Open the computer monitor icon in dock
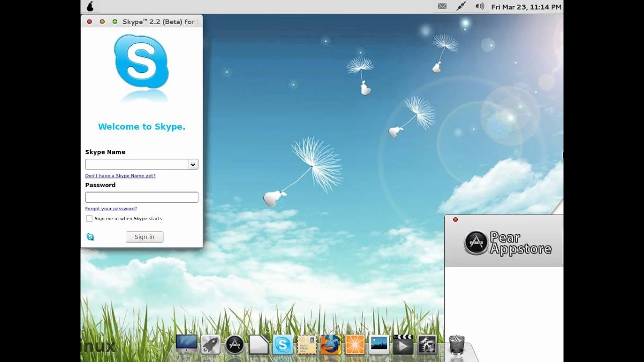The image size is (644, 362). pos(186,345)
